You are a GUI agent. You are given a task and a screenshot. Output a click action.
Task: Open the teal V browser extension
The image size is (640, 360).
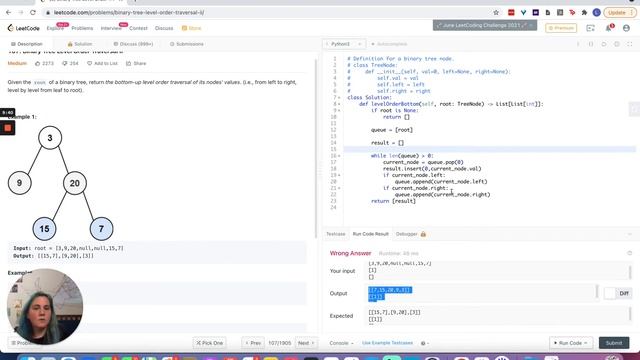[x=523, y=13]
